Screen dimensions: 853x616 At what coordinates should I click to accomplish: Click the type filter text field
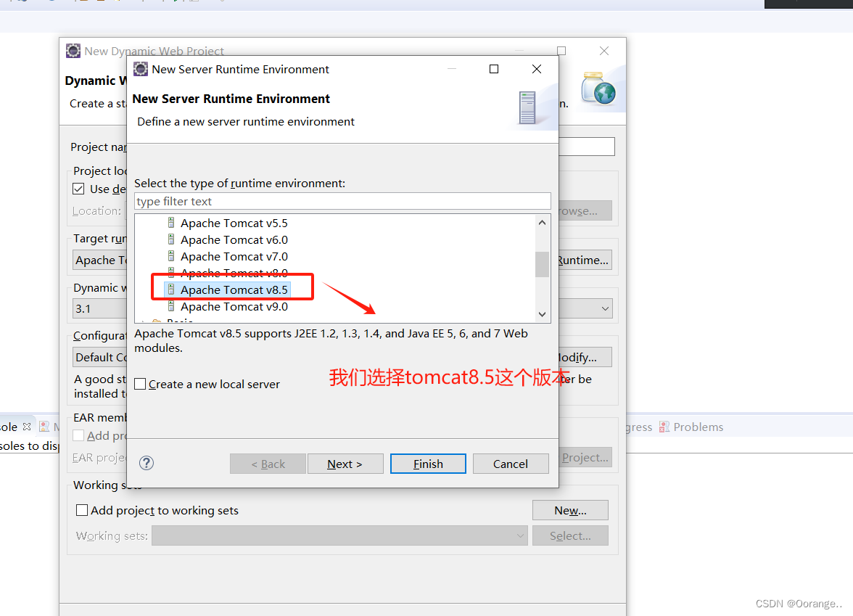[x=342, y=202]
